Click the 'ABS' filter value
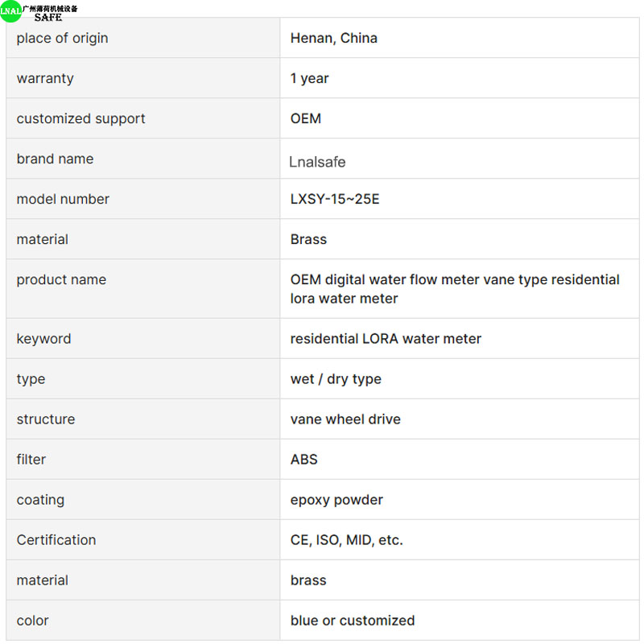644x644 pixels. [304, 459]
